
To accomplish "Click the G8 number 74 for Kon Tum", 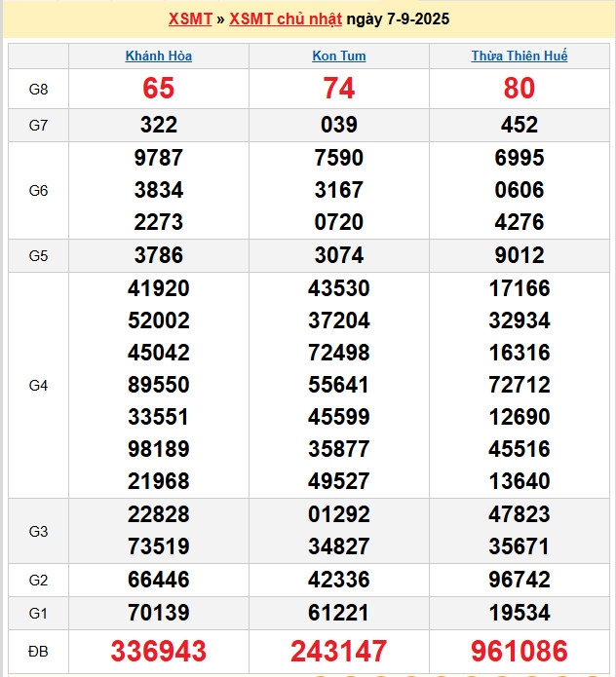I will point(339,89).
